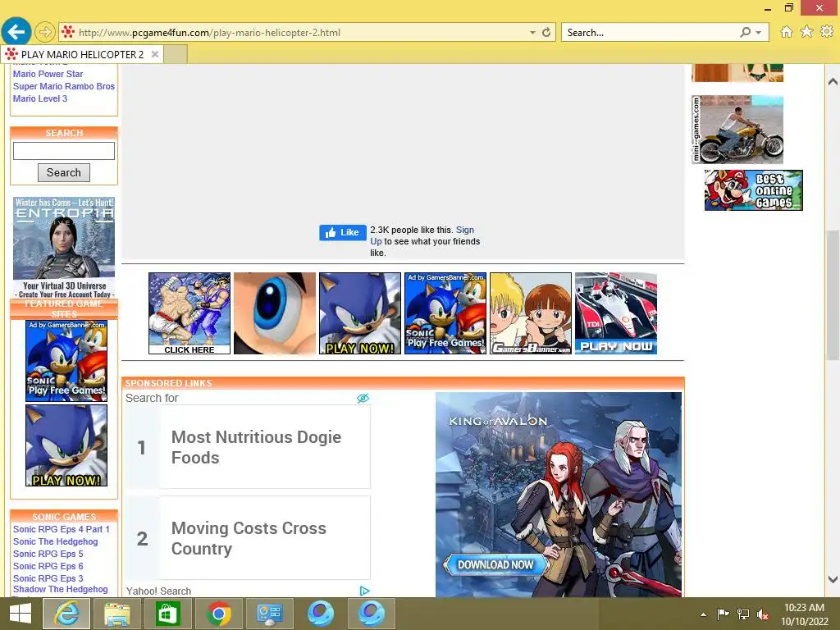Click the page scrollbar up arrow
This screenshot has width=840, height=630.
click(833, 82)
